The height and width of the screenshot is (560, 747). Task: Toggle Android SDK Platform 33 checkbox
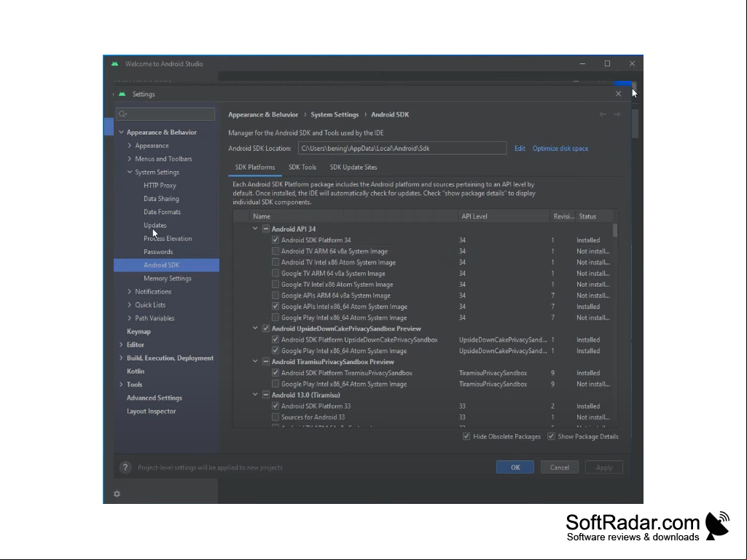(275, 406)
